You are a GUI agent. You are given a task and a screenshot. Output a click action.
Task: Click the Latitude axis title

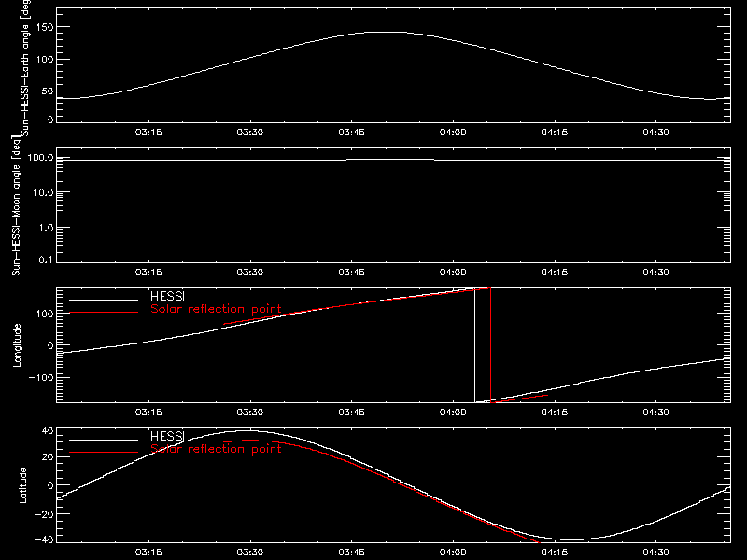(x=22, y=485)
